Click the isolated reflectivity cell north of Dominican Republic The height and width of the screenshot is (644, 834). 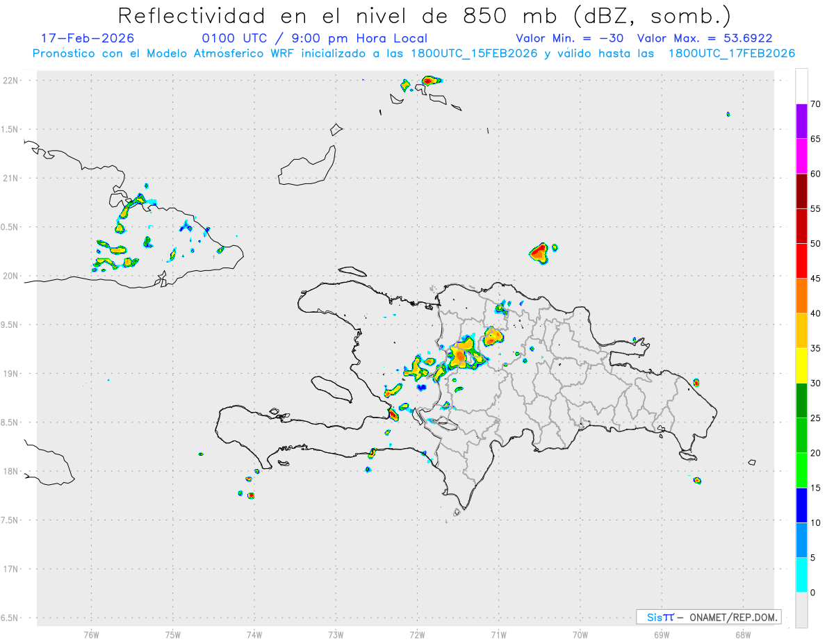pyautogui.click(x=541, y=253)
